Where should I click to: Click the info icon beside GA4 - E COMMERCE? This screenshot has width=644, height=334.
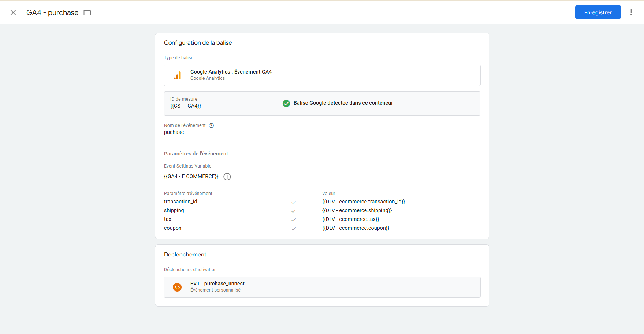pyautogui.click(x=227, y=177)
